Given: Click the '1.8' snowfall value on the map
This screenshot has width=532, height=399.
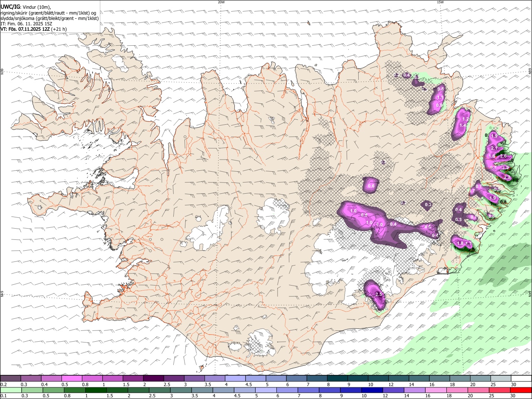Looking at the screenshot, I should click(460, 243).
